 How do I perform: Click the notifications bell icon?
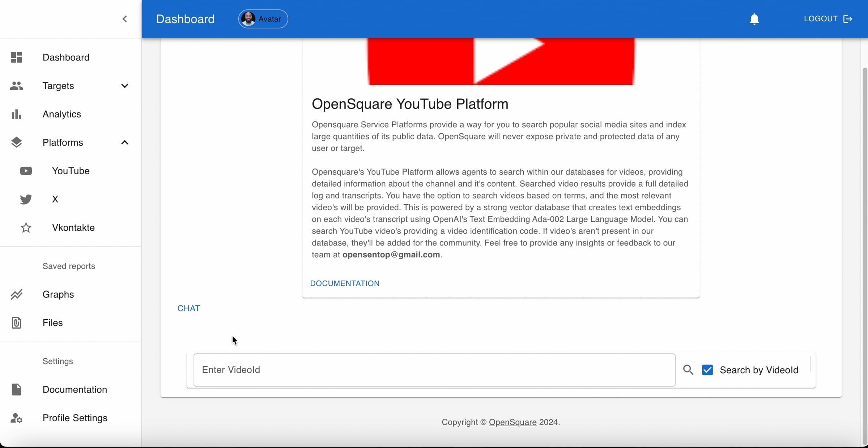click(754, 19)
